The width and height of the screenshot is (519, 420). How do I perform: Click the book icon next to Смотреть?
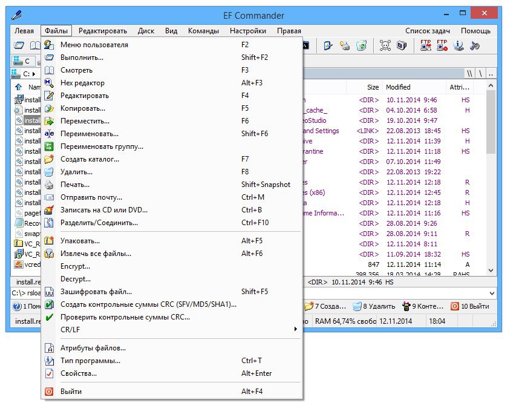(49, 70)
